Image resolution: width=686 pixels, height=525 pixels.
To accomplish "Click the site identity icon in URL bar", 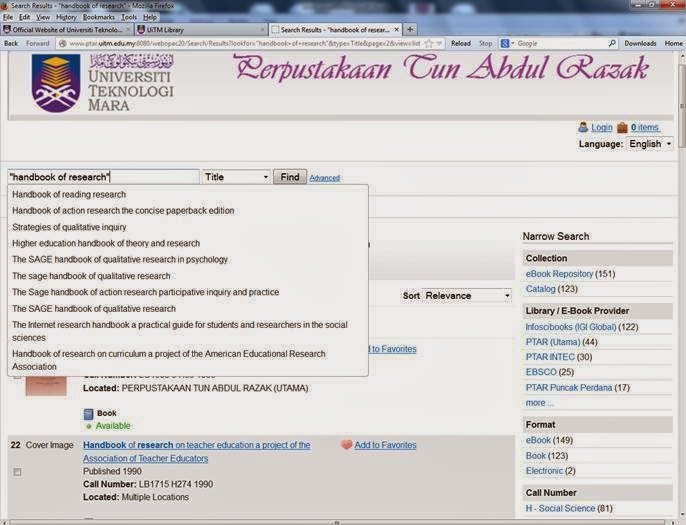I will pos(63,43).
